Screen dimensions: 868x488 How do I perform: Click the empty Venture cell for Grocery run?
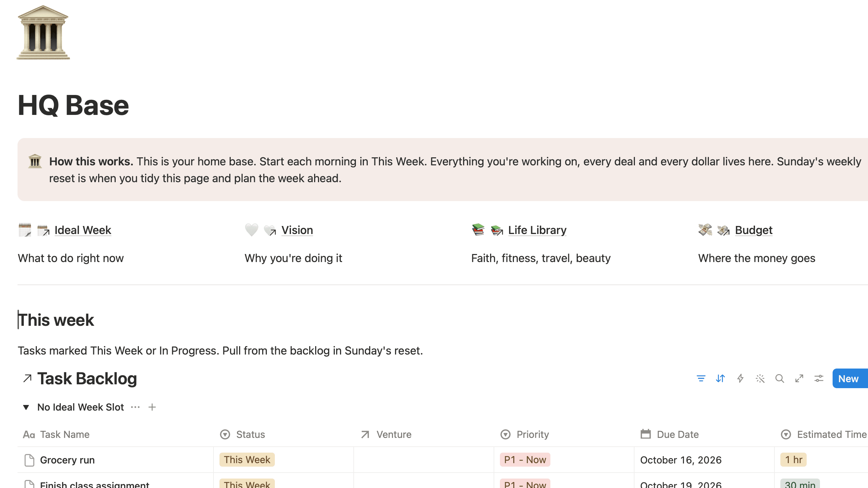coord(423,460)
